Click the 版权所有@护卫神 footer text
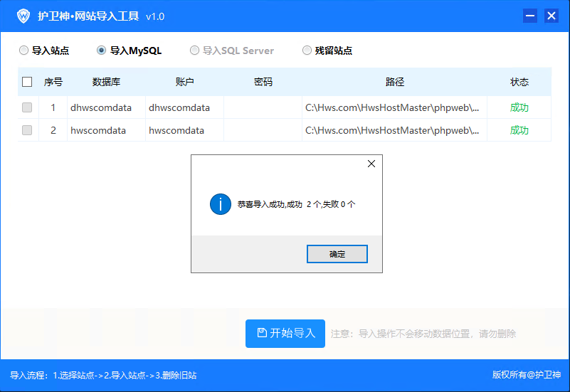Image resolution: width=570 pixels, height=392 pixels. coord(526,375)
